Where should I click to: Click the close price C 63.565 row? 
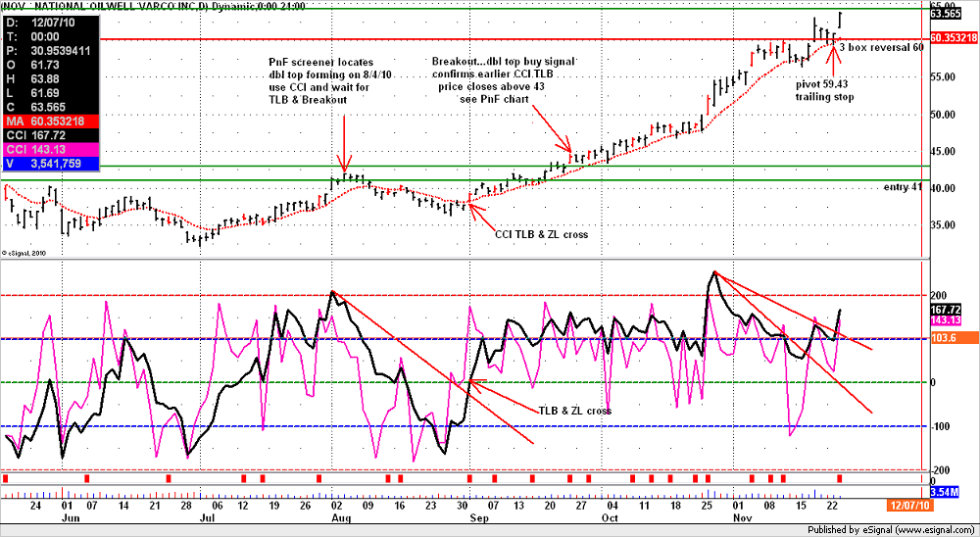[x=49, y=107]
